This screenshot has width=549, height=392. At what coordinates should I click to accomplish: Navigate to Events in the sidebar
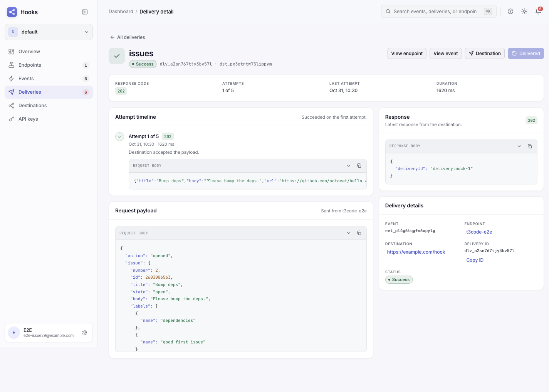(49, 79)
